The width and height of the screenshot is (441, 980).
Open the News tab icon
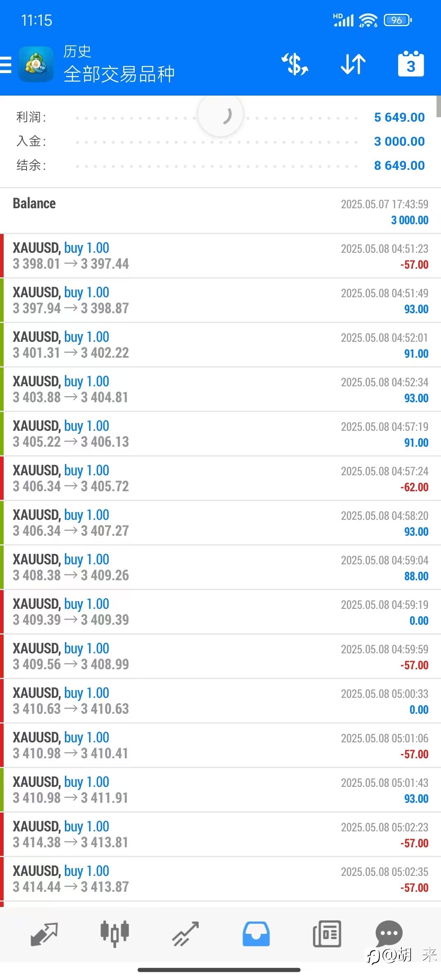pyautogui.click(x=327, y=934)
